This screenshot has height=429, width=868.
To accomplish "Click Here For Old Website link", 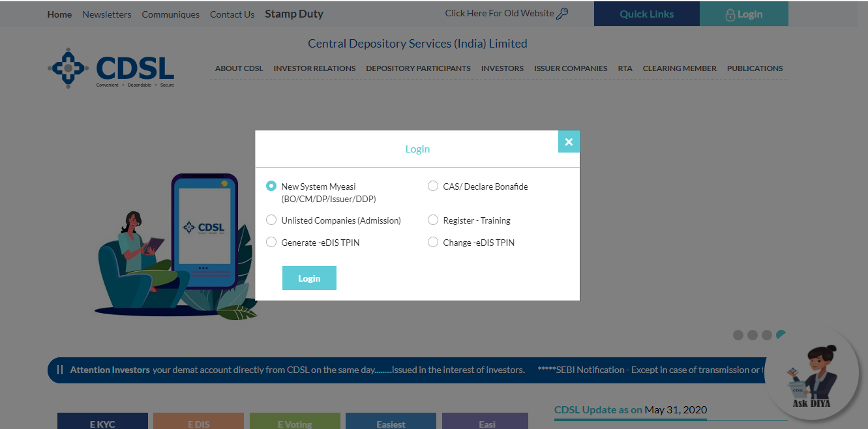I will click(x=500, y=13).
